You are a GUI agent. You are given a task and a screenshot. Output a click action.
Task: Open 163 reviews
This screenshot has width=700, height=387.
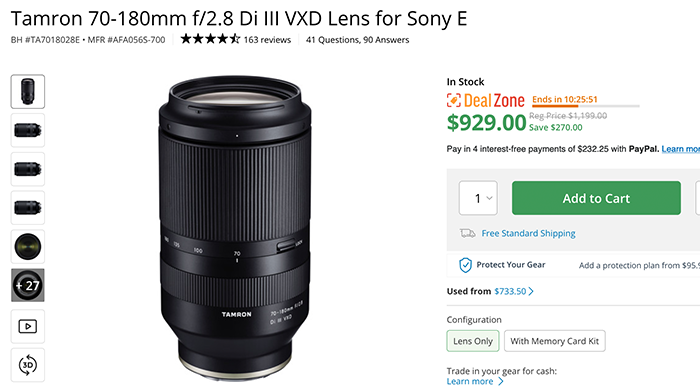click(267, 40)
